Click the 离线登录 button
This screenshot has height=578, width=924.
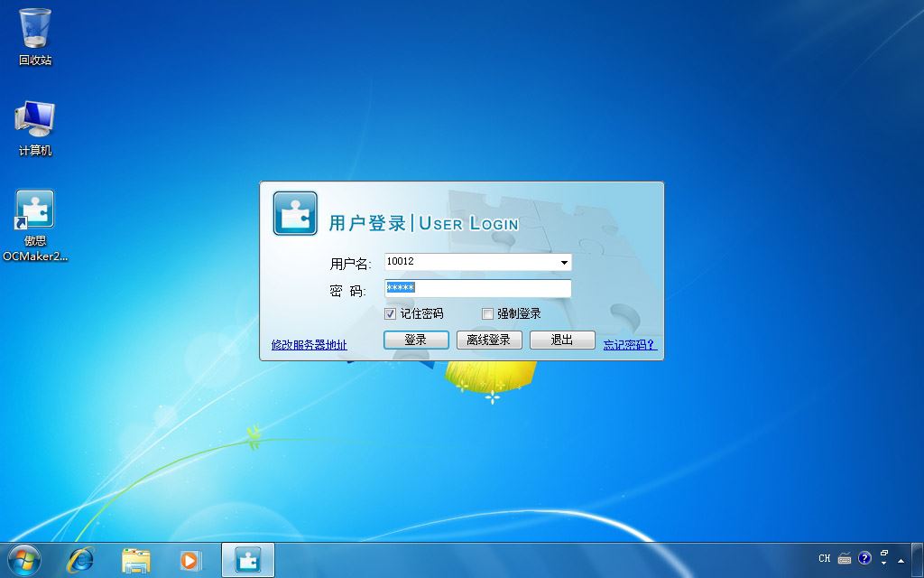[489, 340]
